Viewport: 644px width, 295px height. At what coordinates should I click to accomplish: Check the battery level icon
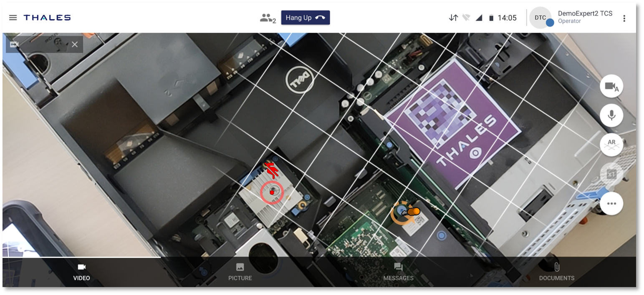pos(491,18)
